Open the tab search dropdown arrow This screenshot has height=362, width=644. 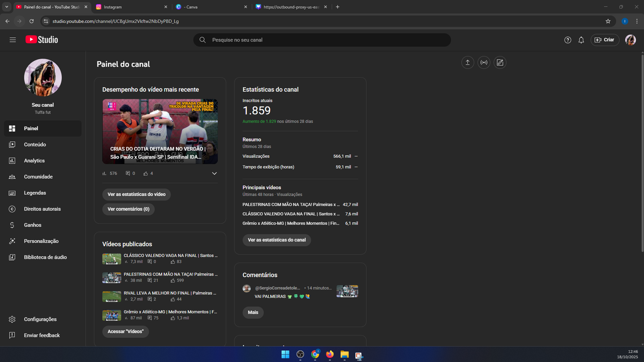(6, 7)
